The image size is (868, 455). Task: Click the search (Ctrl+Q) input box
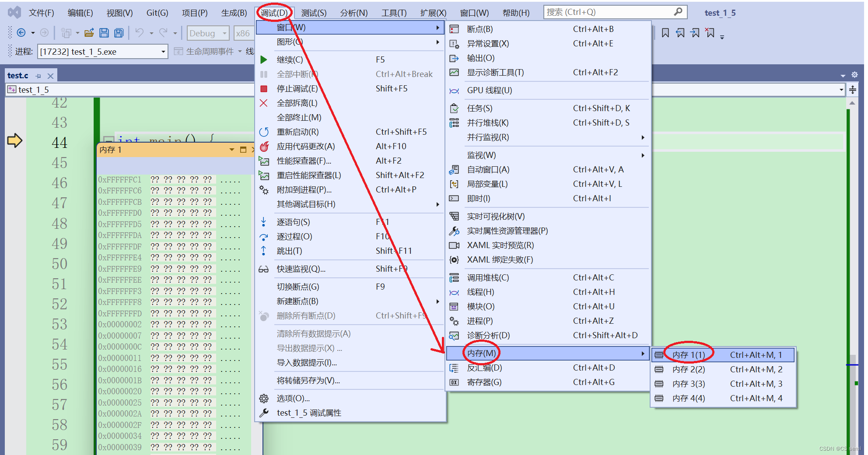[x=615, y=12]
